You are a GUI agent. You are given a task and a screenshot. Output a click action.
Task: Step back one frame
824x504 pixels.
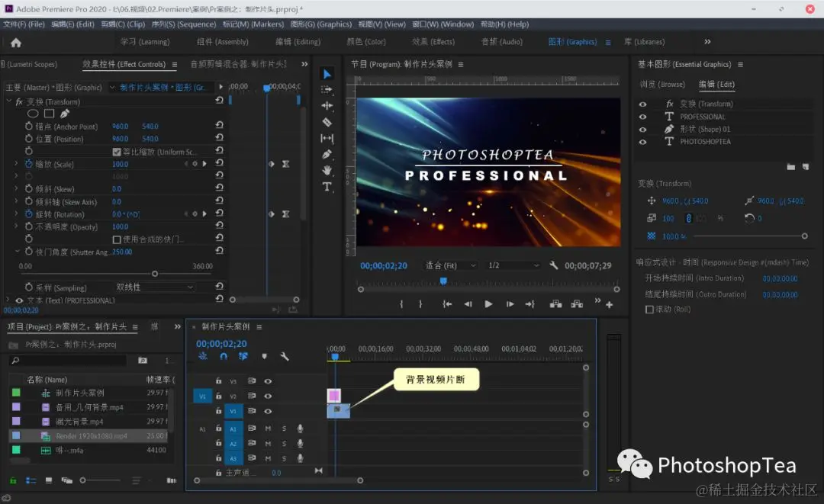[x=468, y=304]
